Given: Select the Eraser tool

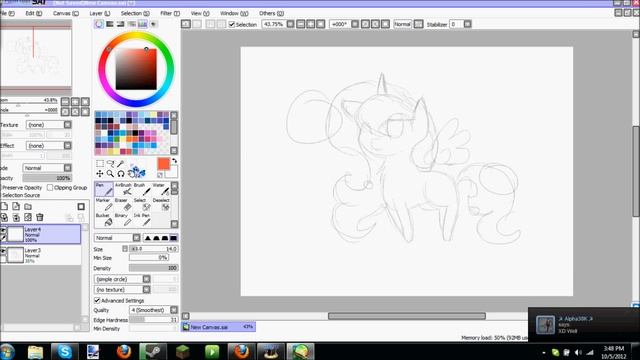Looking at the screenshot, I should point(123,204).
